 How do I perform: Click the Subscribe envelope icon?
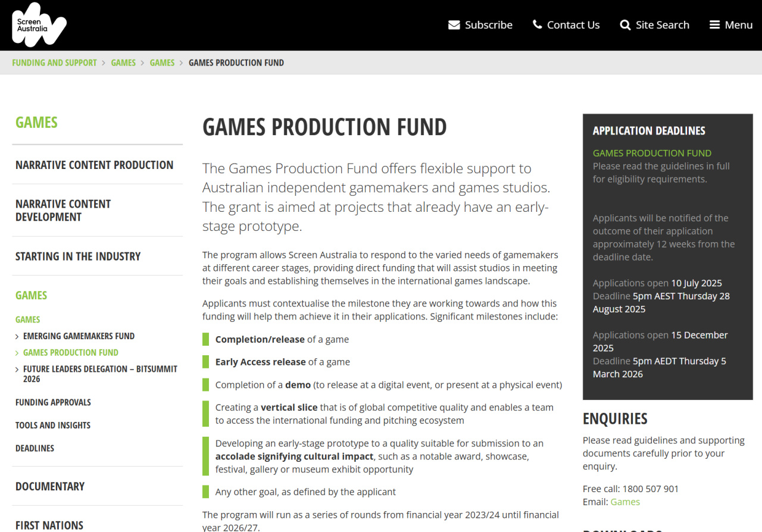point(454,25)
